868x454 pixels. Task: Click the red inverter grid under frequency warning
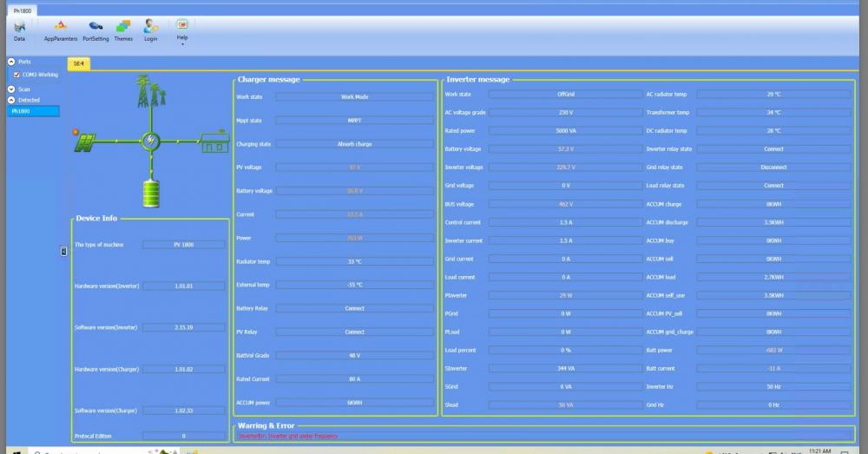coord(287,437)
